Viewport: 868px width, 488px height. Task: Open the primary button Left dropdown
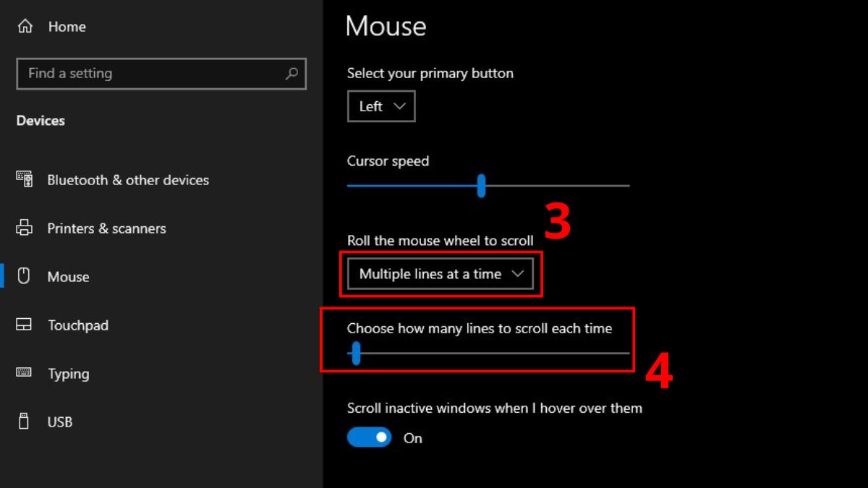point(381,106)
